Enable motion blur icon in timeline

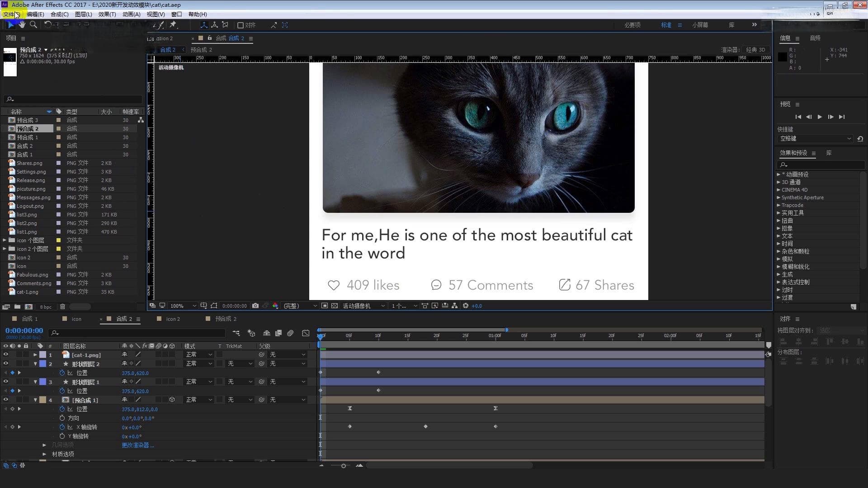tap(290, 333)
